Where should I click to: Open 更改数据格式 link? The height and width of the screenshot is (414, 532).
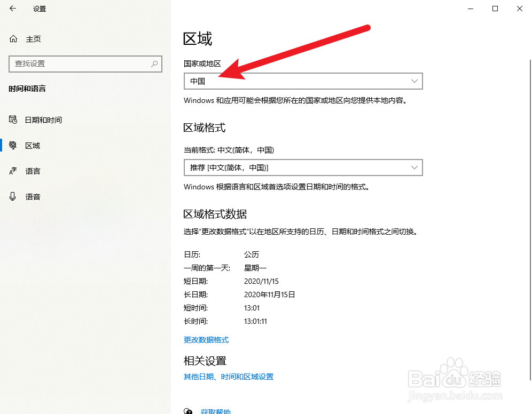206,340
